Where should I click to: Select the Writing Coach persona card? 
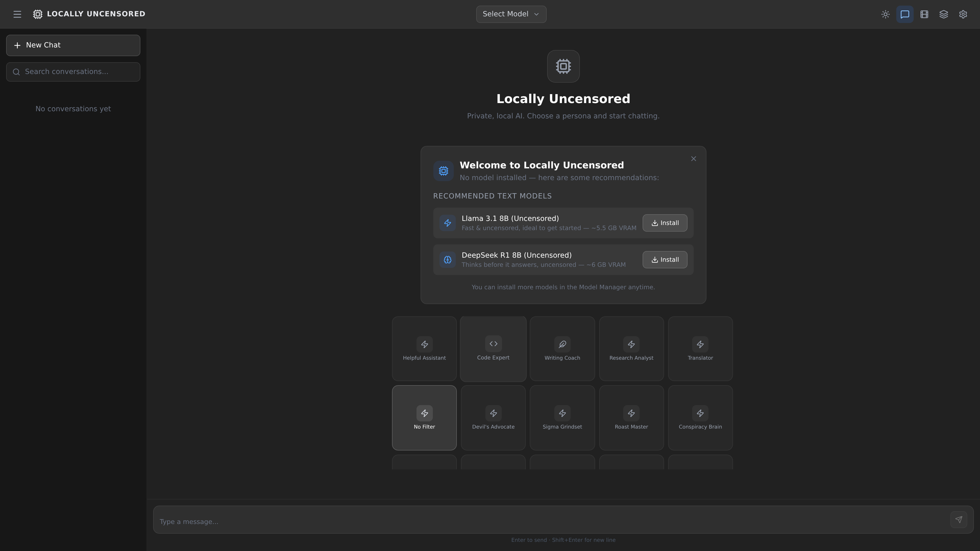point(562,348)
